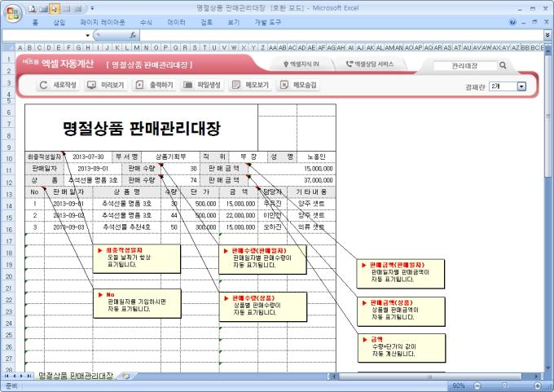Click the 출력하기 button
The height and width of the screenshot is (392, 554).
(154, 85)
